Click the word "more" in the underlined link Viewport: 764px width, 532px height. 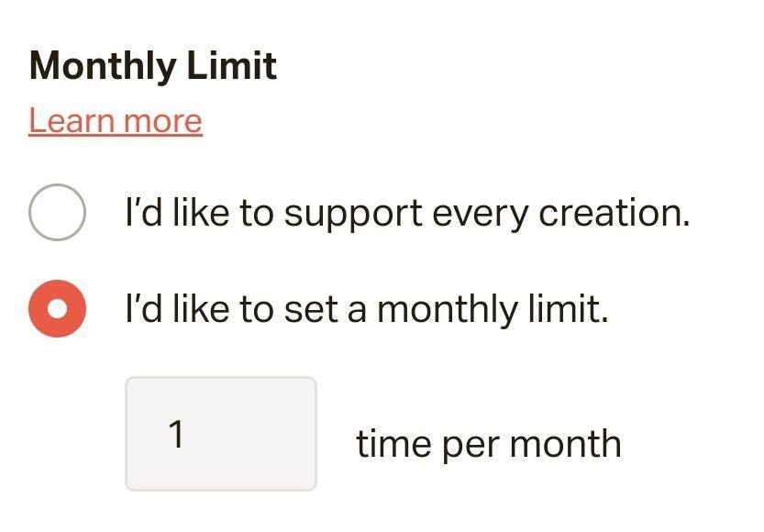click(162, 120)
